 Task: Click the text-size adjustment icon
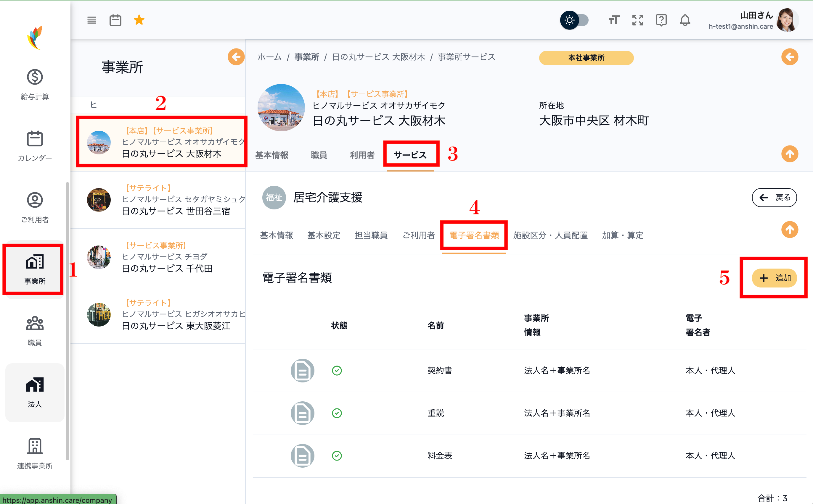[614, 20]
